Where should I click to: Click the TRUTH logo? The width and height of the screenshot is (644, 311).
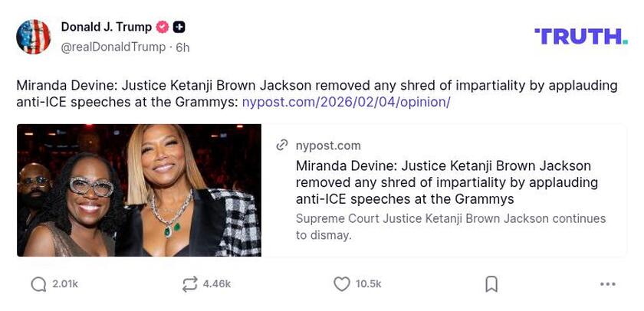point(581,36)
